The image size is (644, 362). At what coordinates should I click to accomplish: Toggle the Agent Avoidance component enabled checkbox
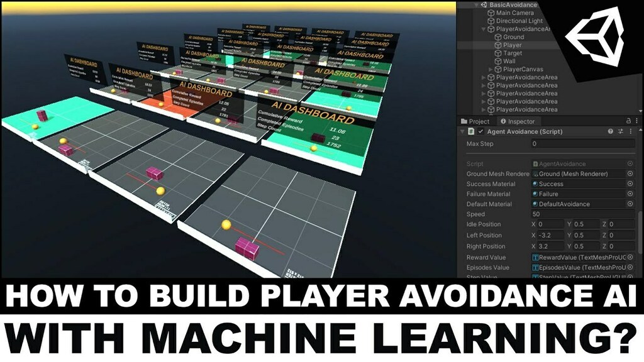pos(480,131)
